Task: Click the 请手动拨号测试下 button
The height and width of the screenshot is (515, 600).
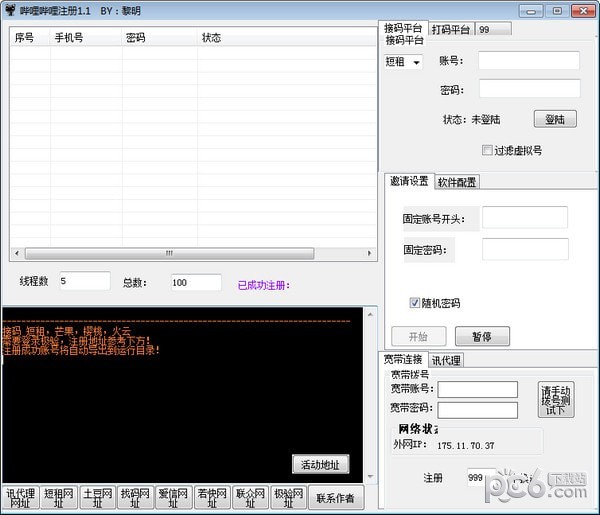Action: (x=555, y=398)
